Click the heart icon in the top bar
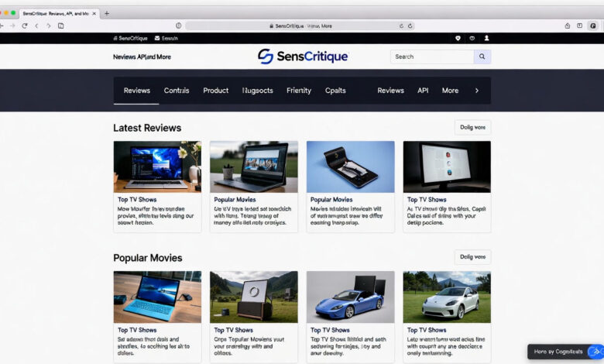The image size is (604, 364). coord(458,37)
